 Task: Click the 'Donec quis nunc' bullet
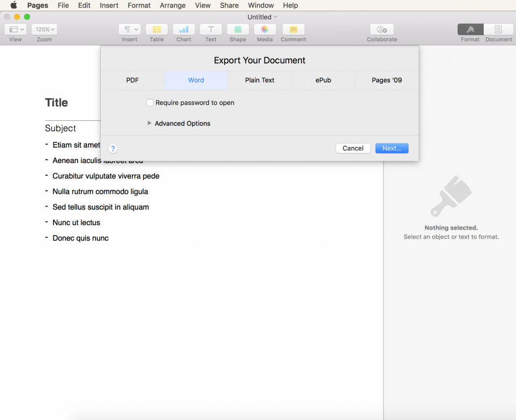80,238
